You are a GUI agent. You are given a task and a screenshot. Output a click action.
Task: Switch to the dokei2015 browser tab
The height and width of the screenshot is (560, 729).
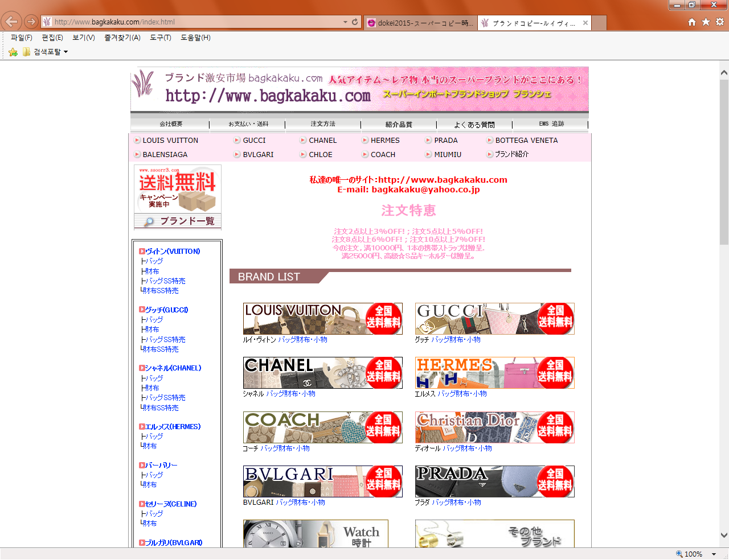420,23
